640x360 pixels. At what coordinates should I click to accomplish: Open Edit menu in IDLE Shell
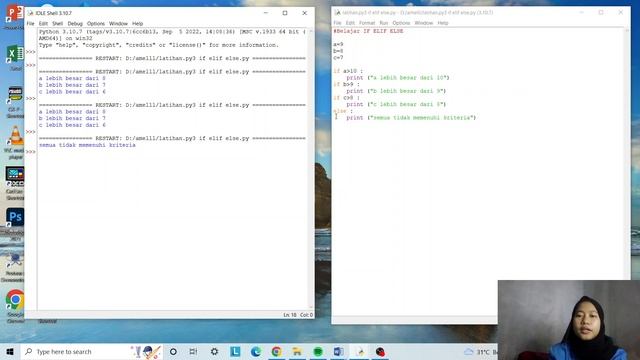43,24
